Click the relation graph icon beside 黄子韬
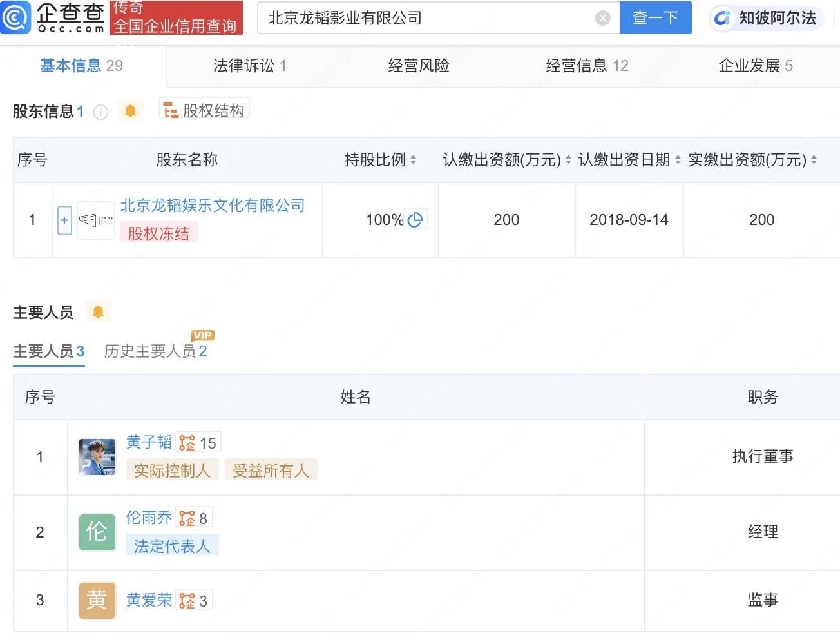The image size is (840, 633). (x=187, y=443)
